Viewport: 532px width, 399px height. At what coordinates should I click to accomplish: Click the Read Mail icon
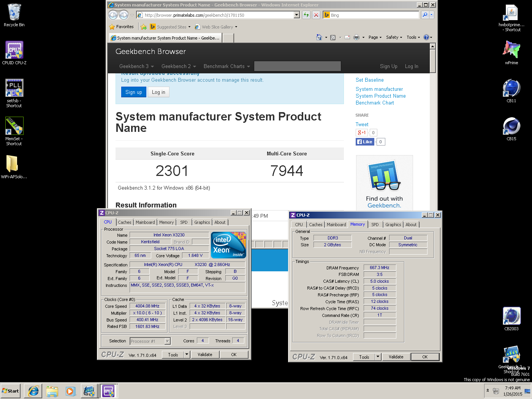(x=347, y=37)
